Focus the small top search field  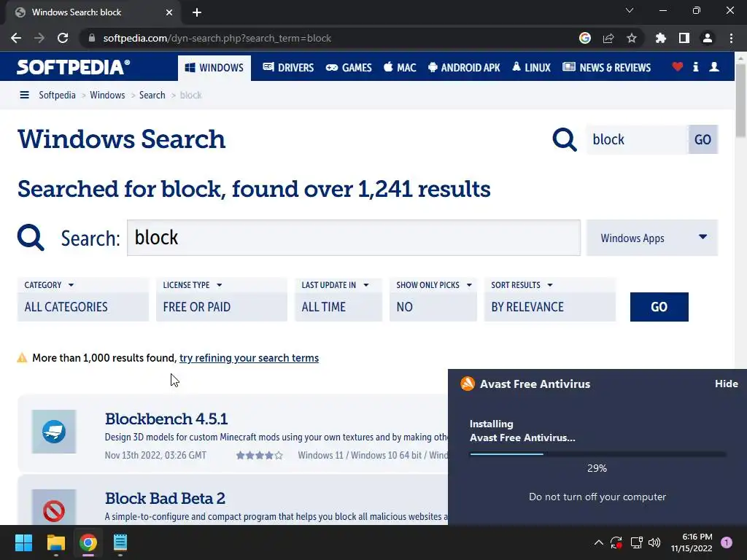(637, 139)
